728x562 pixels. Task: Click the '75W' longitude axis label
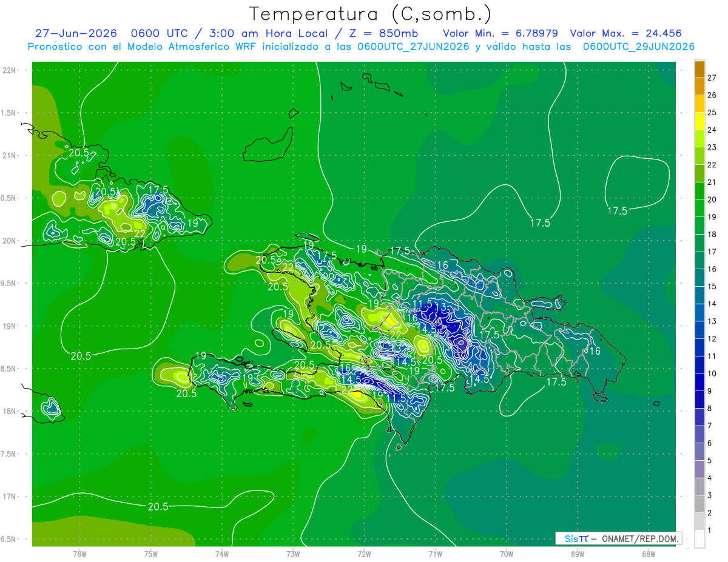point(151,554)
